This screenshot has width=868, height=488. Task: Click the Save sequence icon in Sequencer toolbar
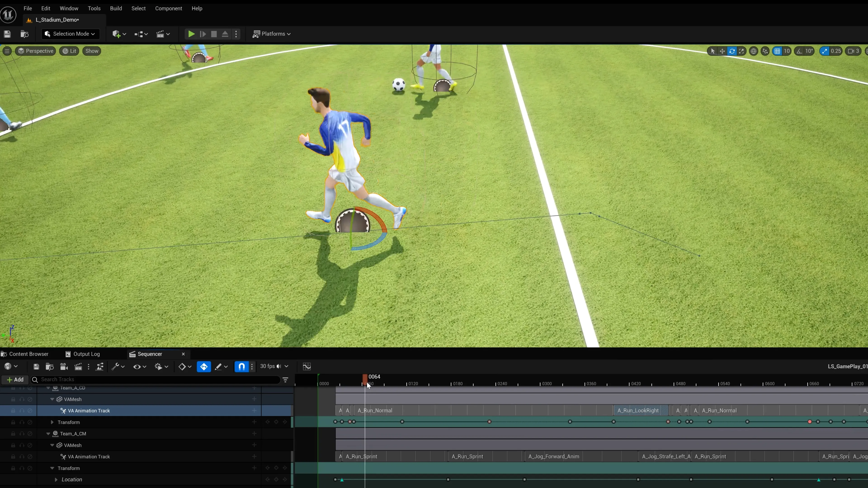tap(36, 366)
